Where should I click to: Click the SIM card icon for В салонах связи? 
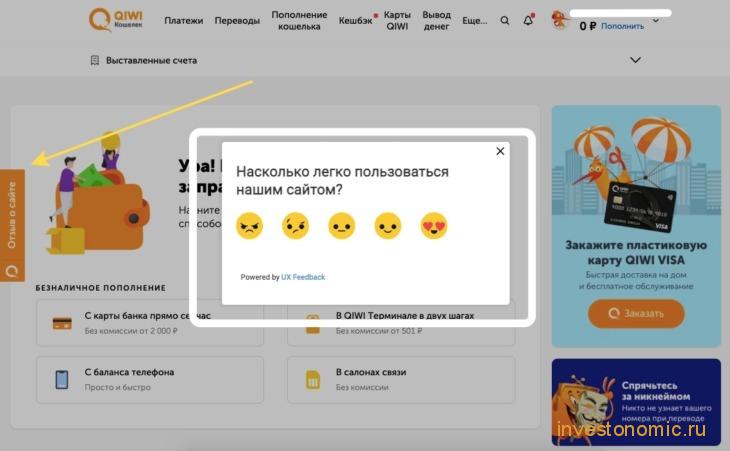point(313,379)
